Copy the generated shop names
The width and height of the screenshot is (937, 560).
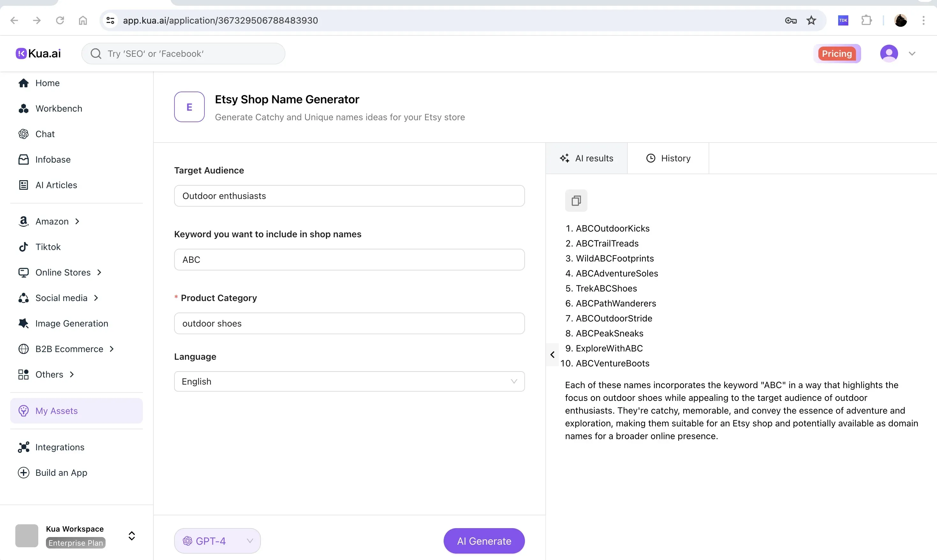[x=576, y=200]
